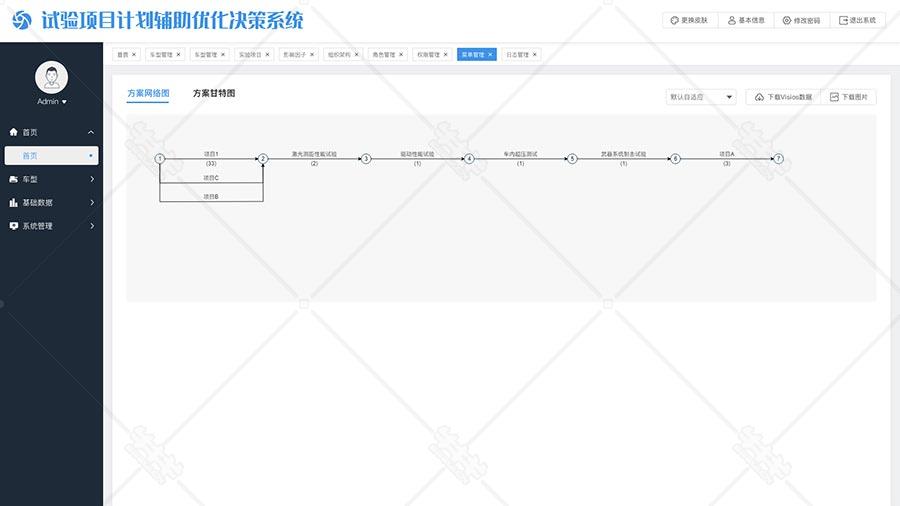The width and height of the screenshot is (900, 506).
Task: Click the cloud icon on 下载Visios数据
Action: click(x=759, y=97)
